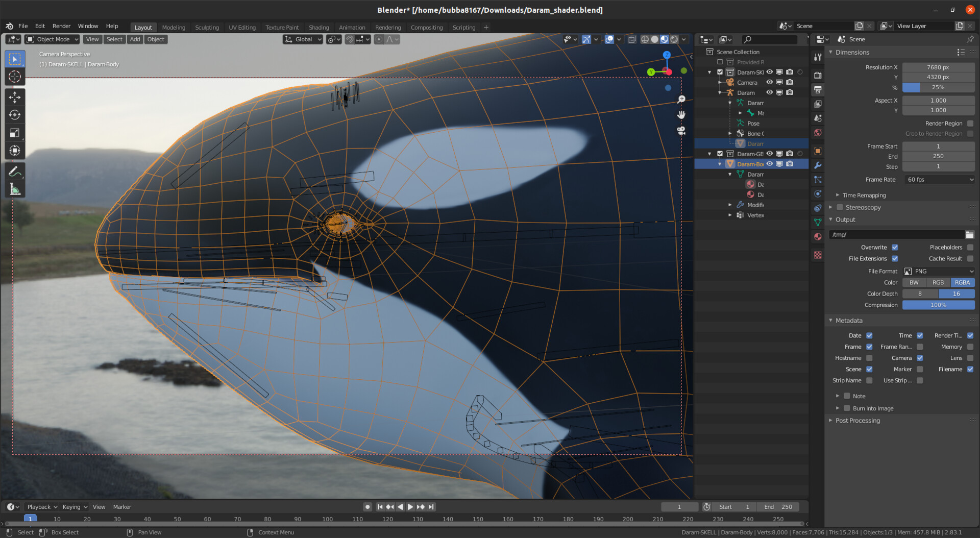The width and height of the screenshot is (980, 538).
Task: Open the PNG File Format dropdown
Action: point(939,272)
